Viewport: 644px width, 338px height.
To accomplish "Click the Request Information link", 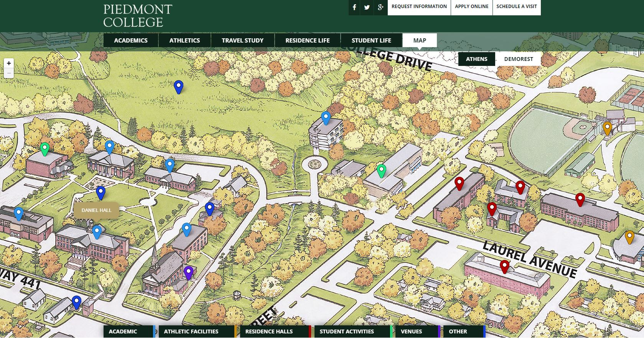I will click(419, 7).
